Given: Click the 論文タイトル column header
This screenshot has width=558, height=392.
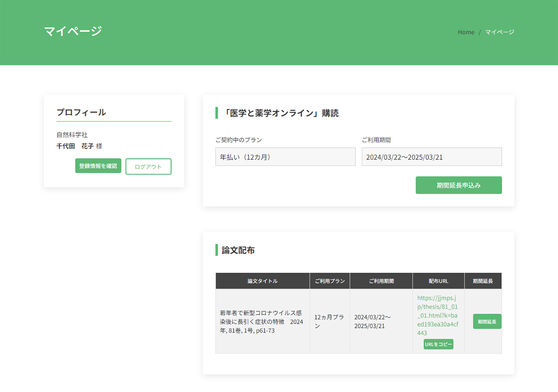Looking at the screenshot, I should [262, 281].
